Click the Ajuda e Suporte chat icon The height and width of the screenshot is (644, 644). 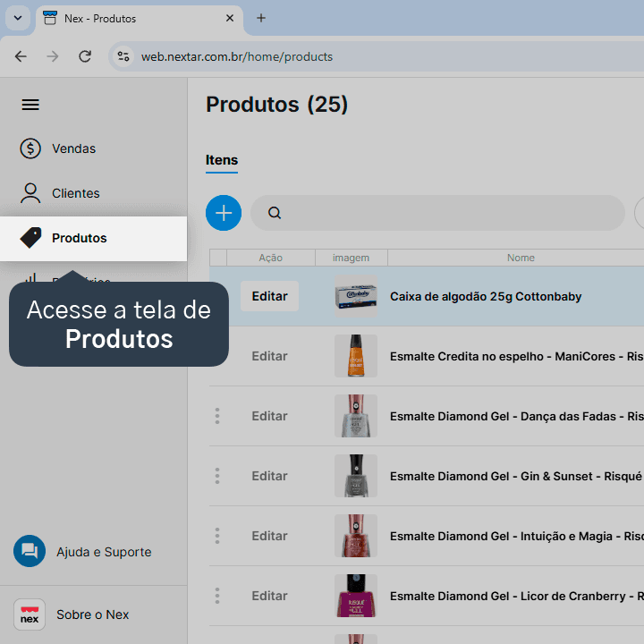(x=30, y=551)
